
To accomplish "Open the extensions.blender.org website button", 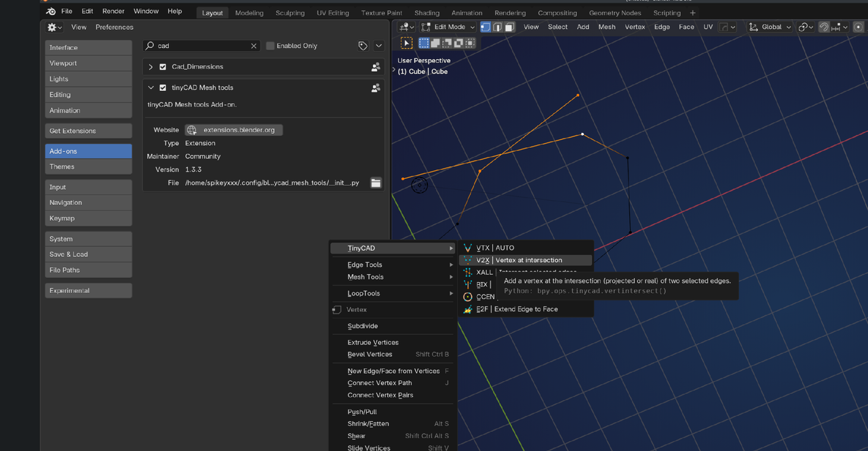I will pos(233,130).
